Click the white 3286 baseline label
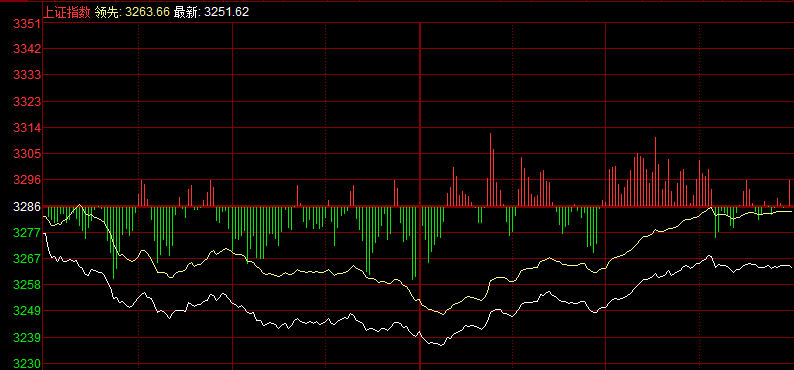 (x=28, y=207)
